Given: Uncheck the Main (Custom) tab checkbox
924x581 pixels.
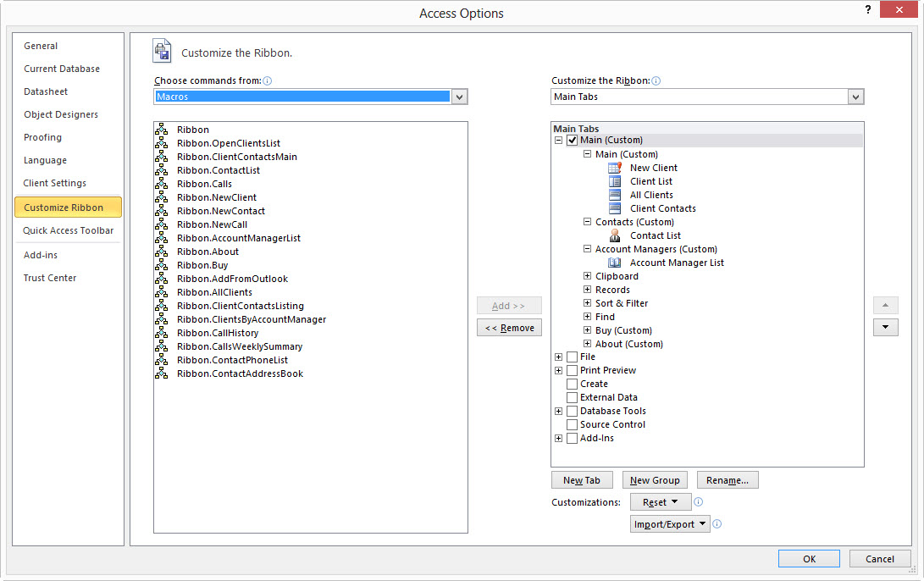Looking at the screenshot, I should point(573,140).
